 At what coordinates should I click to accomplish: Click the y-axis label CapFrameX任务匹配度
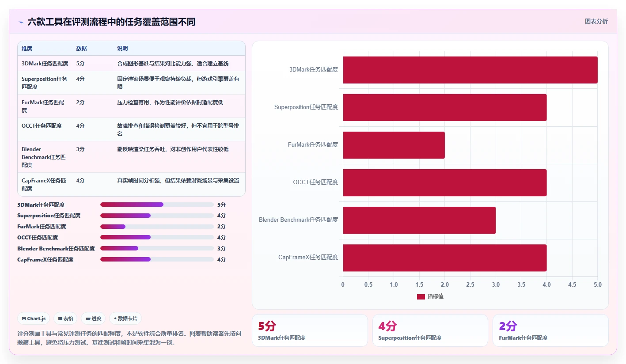tap(308, 258)
